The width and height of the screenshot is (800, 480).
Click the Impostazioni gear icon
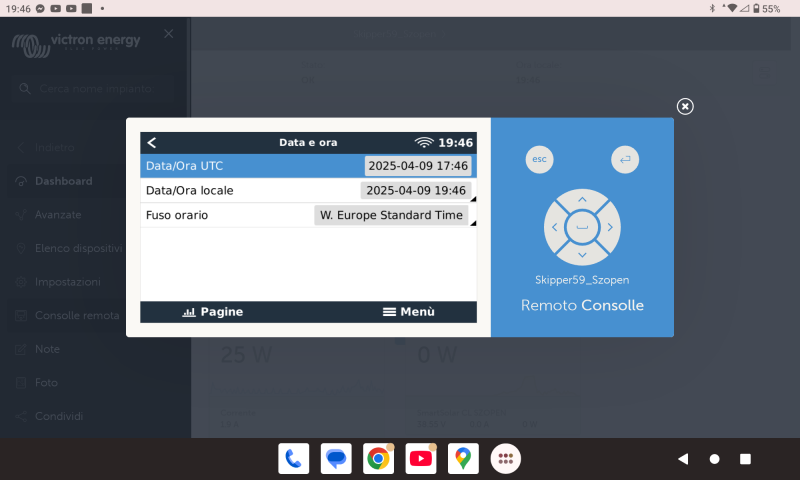click(x=21, y=282)
